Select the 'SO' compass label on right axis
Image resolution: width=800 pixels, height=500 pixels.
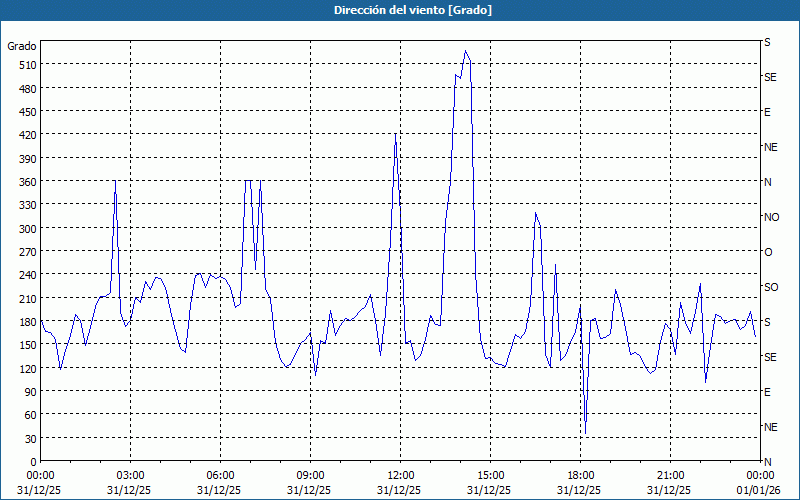tap(771, 287)
